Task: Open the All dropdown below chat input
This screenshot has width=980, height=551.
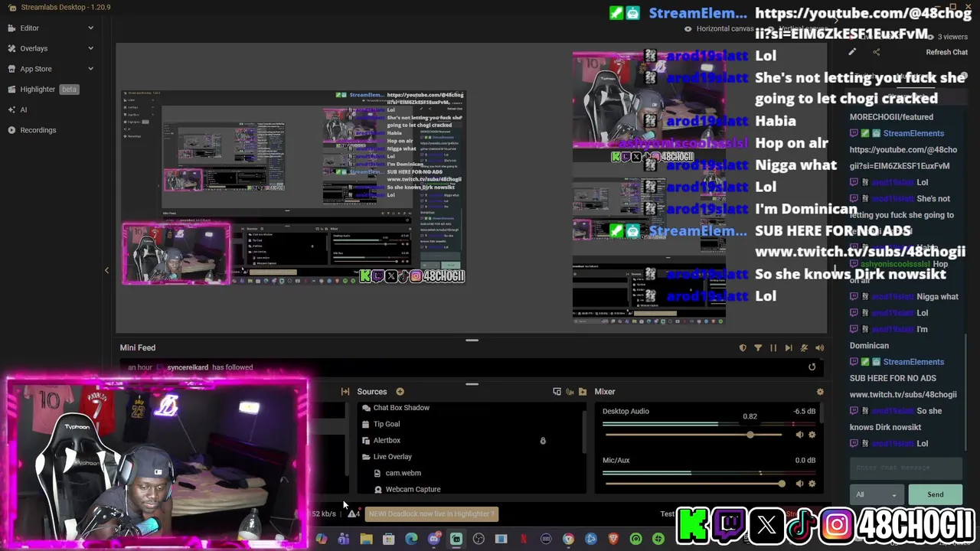Action: pos(876,494)
